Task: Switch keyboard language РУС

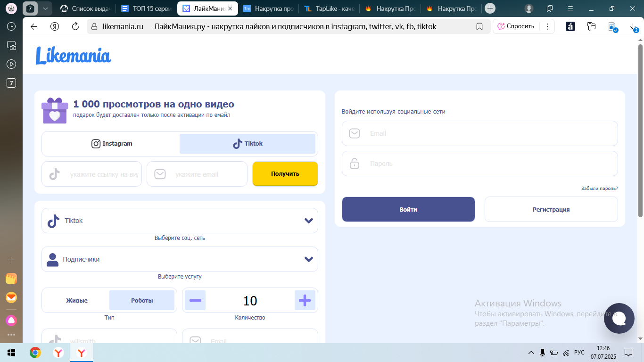Action: coord(579,353)
